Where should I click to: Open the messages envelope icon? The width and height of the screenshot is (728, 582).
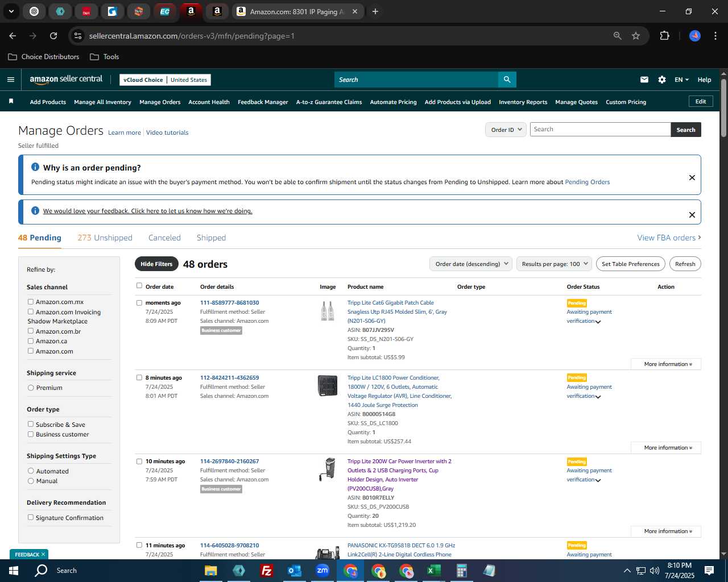point(644,80)
